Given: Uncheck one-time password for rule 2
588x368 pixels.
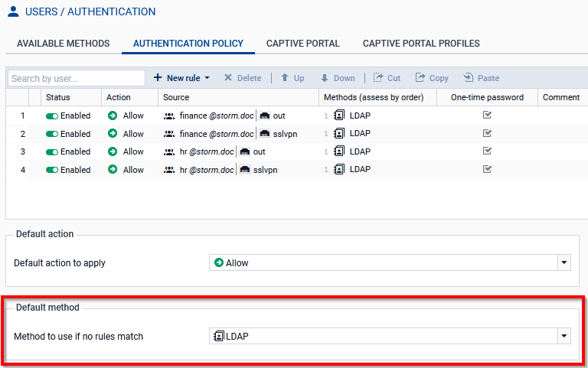Looking at the screenshot, I should pos(487,133).
